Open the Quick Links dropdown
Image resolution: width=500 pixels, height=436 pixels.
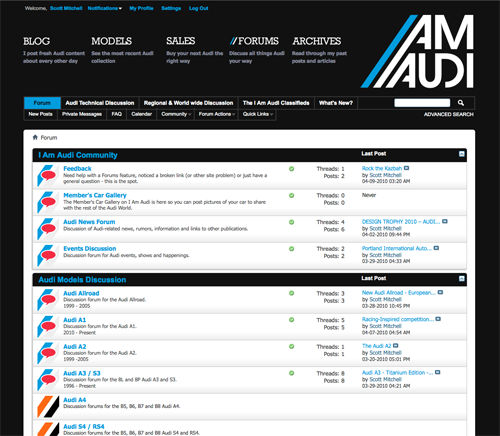(258, 114)
